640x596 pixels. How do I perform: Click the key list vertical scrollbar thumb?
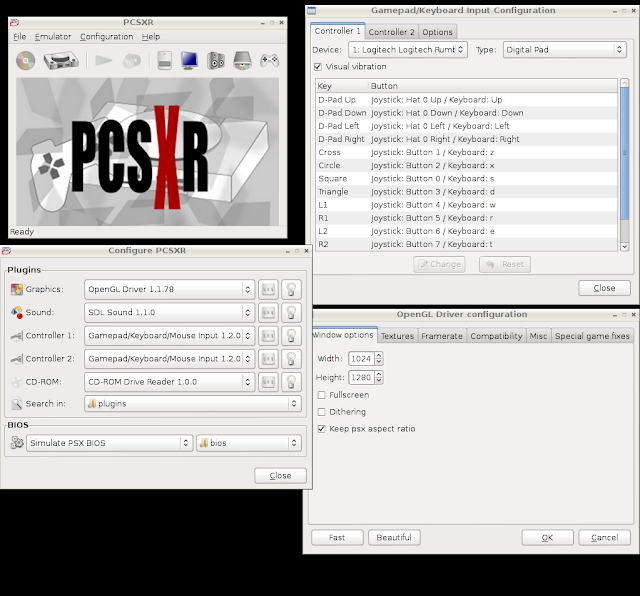pyautogui.click(x=624, y=153)
